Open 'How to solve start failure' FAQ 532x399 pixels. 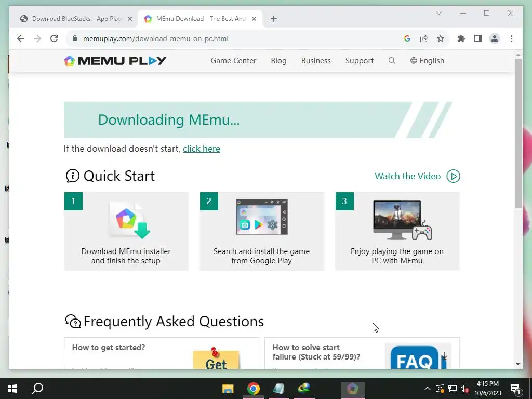pyautogui.click(x=362, y=353)
